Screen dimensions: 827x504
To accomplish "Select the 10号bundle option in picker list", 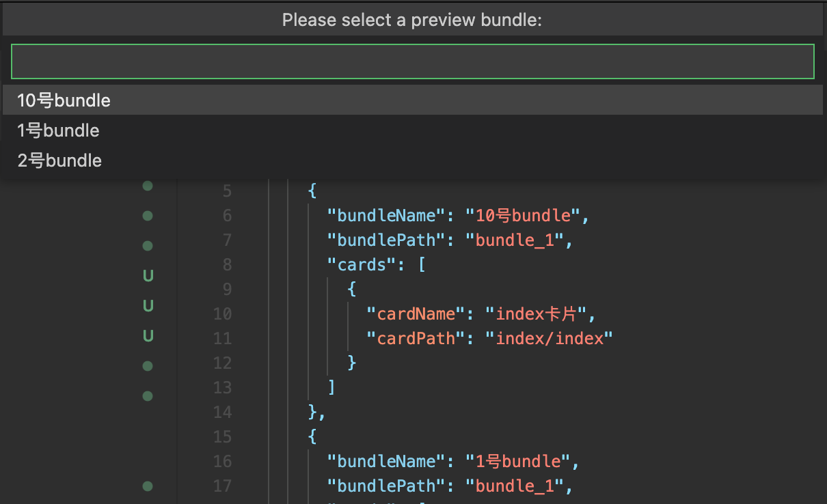I will point(413,100).
